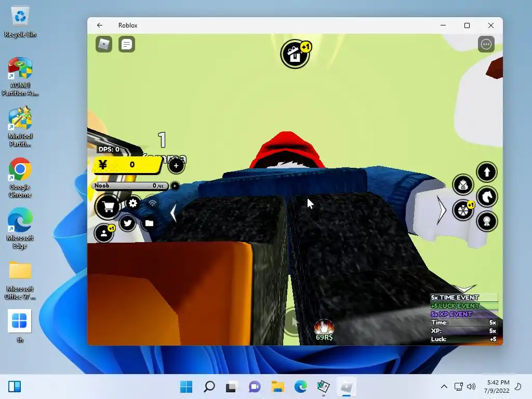Select AOMEI Partition Assistant desktop shortcut
Screen dimensions: 532x399
tap(20, 77)
